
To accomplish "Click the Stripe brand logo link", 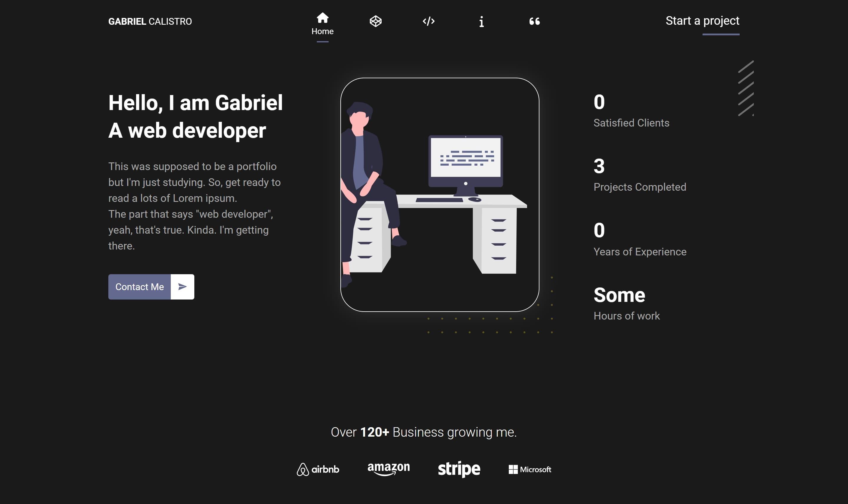I will click(x=459, y=469).
